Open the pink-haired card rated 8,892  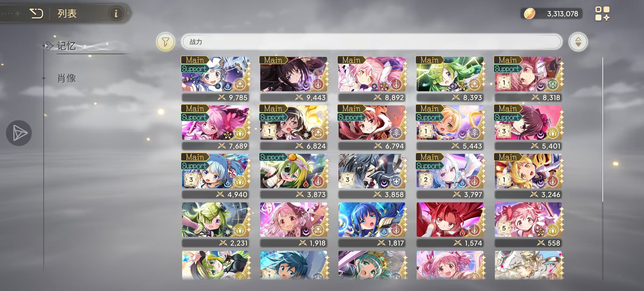pos(372,79)
